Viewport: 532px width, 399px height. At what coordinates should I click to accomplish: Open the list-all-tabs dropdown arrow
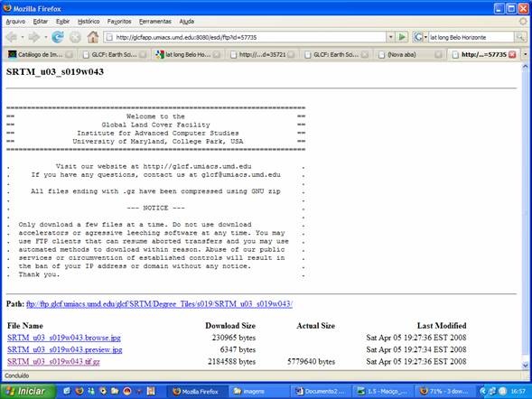[526, 54]
